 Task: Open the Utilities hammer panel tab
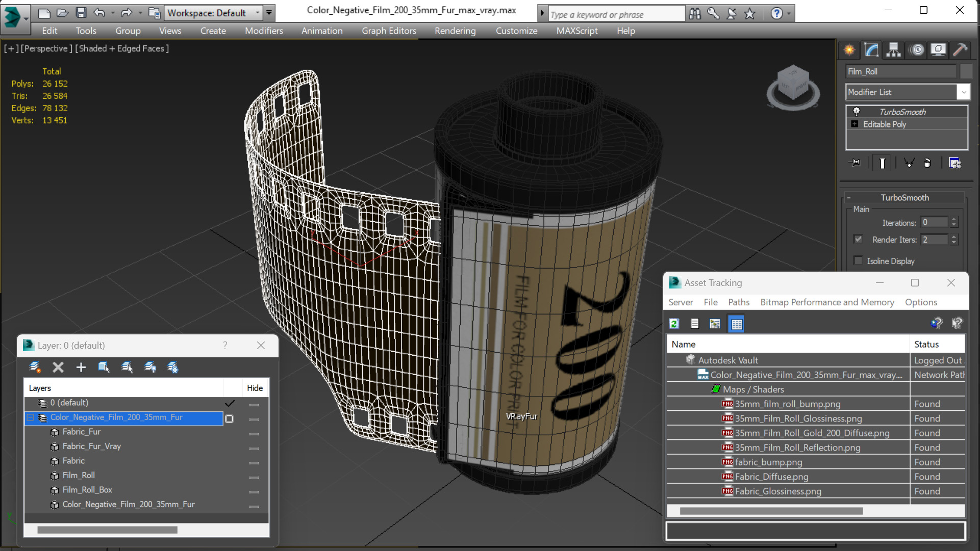[960, 50]
